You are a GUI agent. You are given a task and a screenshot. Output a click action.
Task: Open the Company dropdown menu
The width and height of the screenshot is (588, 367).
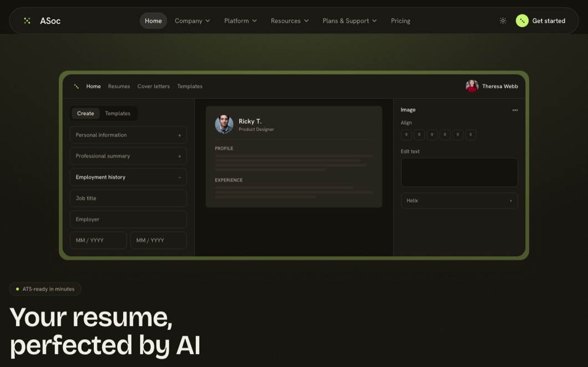pos(192,21)
